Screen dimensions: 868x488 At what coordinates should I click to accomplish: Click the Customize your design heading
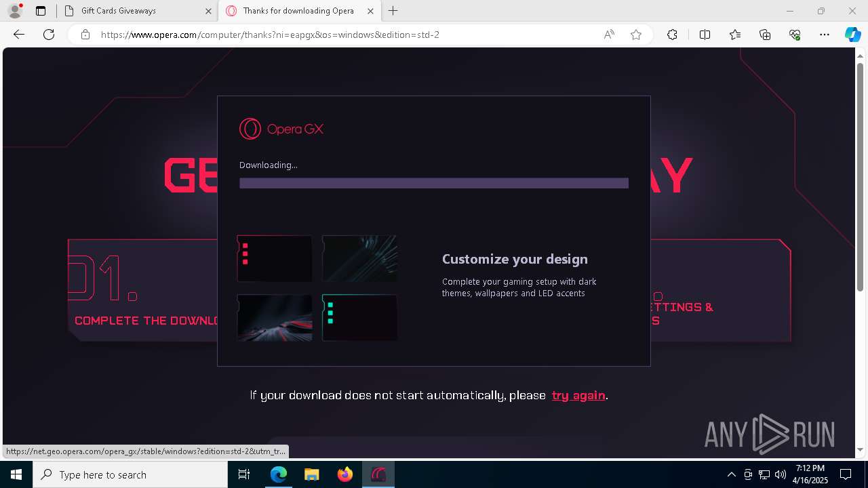515,259
